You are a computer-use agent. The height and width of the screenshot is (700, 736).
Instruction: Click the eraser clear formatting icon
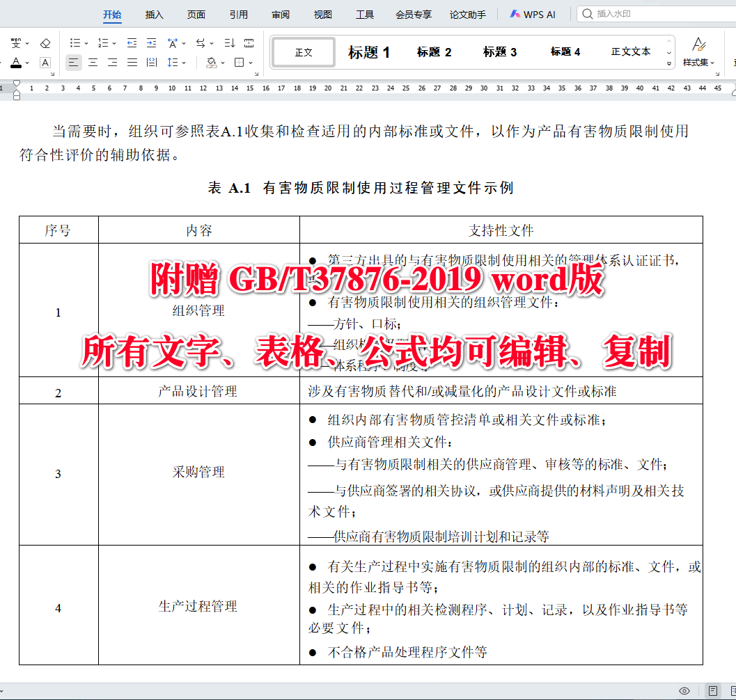[x=45, y=43]
